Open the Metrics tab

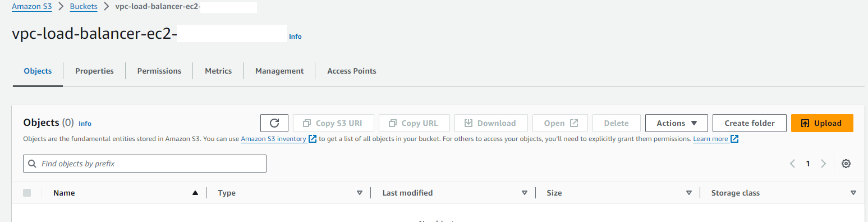tap(218, 71)
